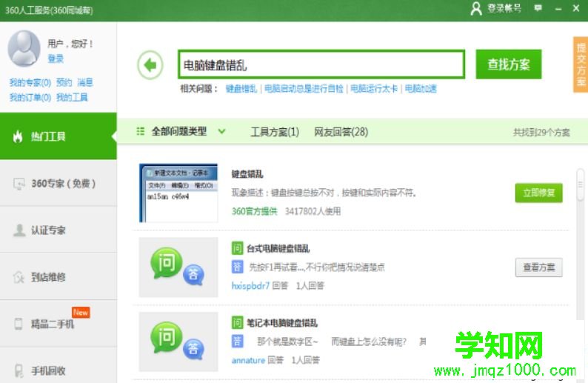Minimize the 360人工服务 window
The height and width of the screenshot is (383, 588).
pyautogui.click(x=558, y=8)
